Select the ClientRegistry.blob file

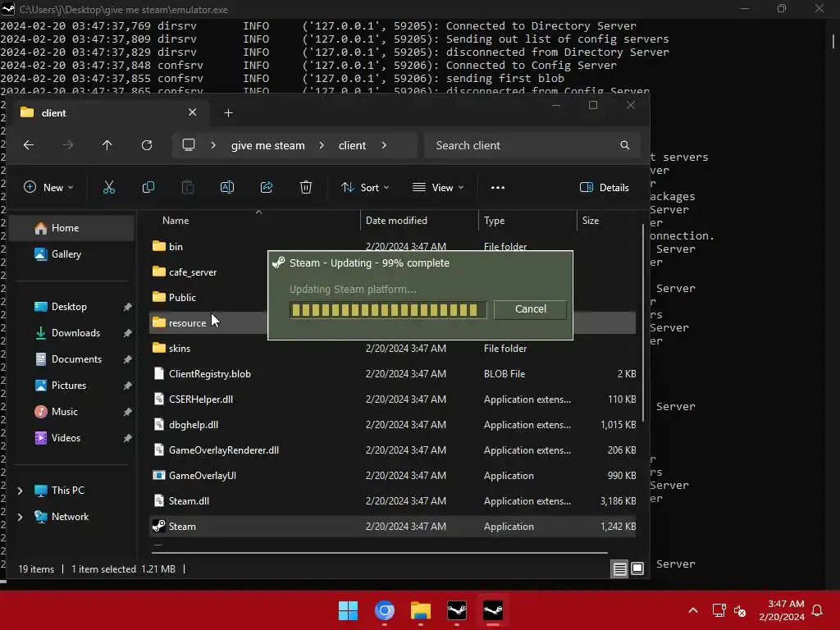pos(392,374)
